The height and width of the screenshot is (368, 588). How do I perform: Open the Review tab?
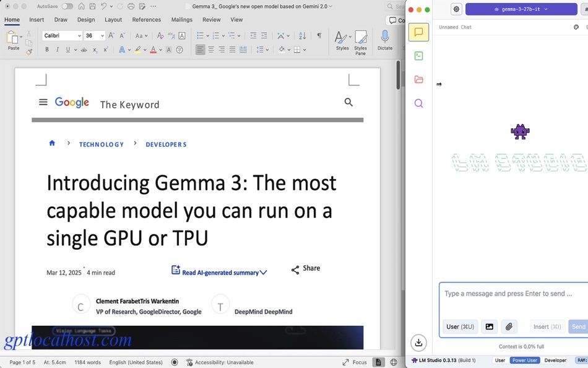[212, 20]
